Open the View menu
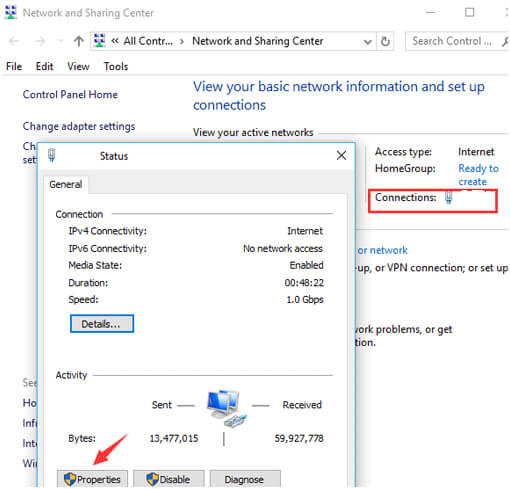Screen dimensions: 510x489 point(78,66)
